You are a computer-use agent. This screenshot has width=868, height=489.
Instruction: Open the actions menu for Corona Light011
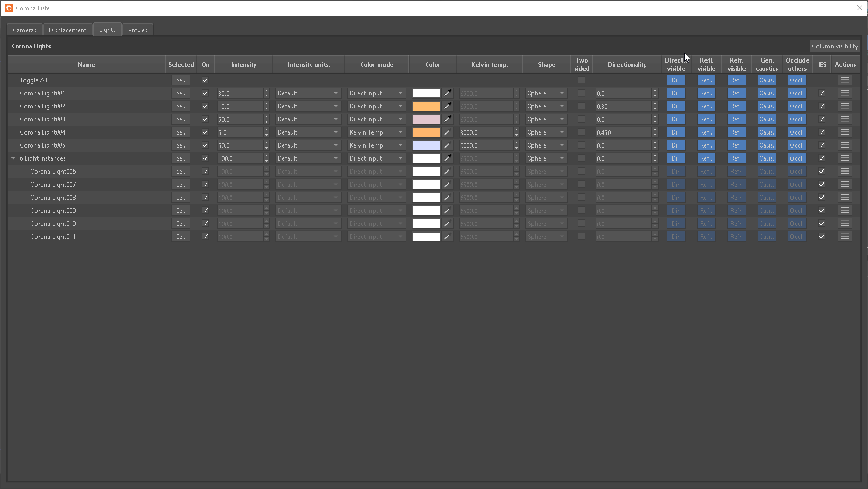(845, 237)
